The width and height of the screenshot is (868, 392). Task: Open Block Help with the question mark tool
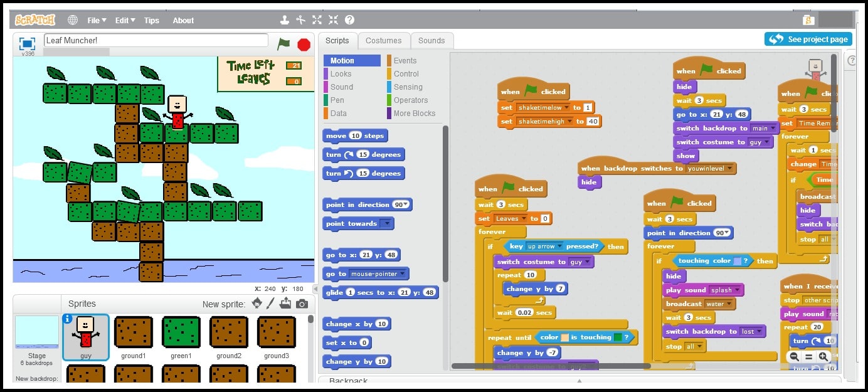(x=349, y=19)
